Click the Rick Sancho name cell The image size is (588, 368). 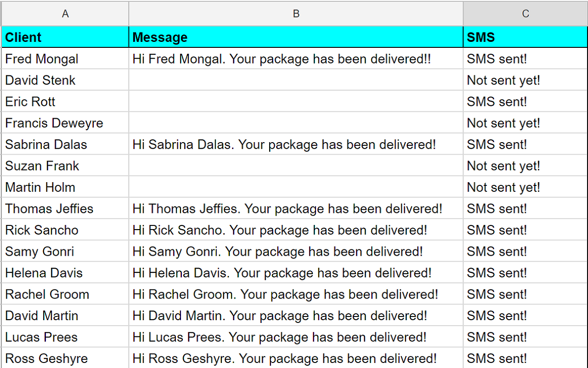65,230
